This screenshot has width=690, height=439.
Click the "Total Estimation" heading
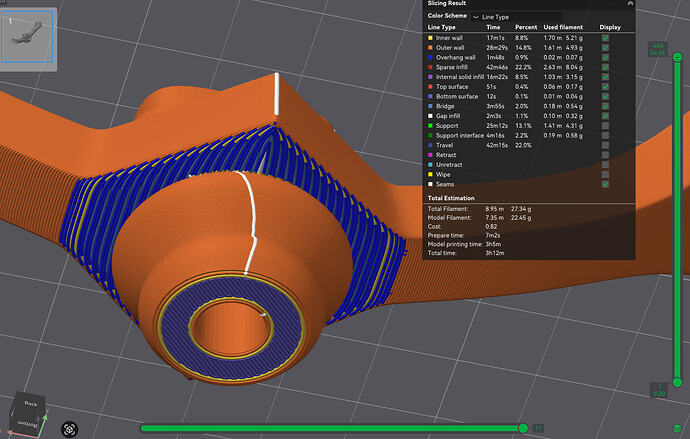tap(451, 198)
